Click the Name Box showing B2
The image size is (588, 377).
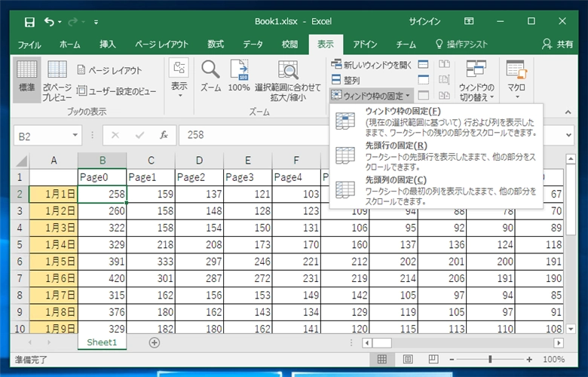coord(42,136)
